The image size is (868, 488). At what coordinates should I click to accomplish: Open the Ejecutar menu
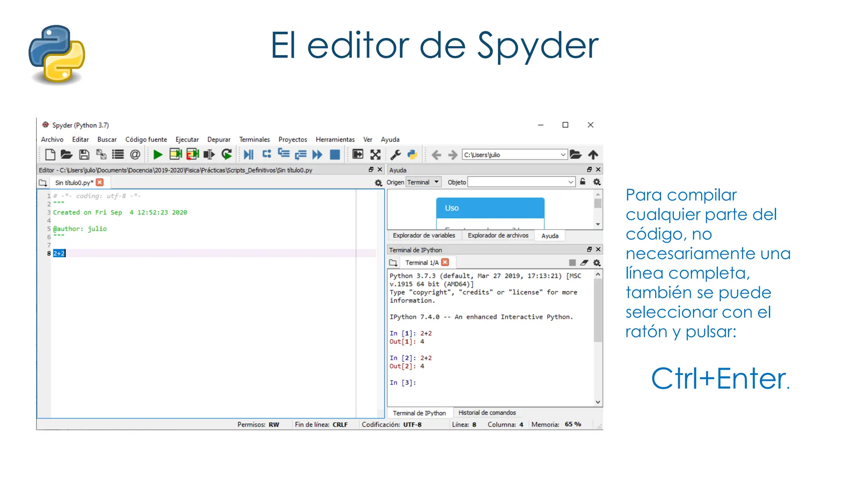pos(187,139)
